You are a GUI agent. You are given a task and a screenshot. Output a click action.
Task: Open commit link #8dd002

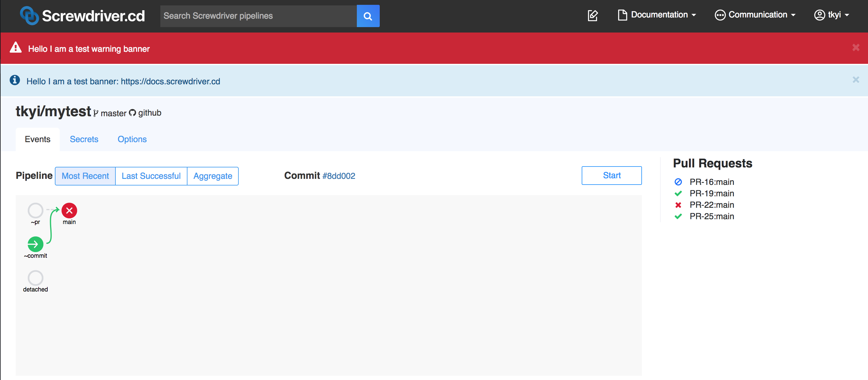pyautogui.click(x=339, y=176)
